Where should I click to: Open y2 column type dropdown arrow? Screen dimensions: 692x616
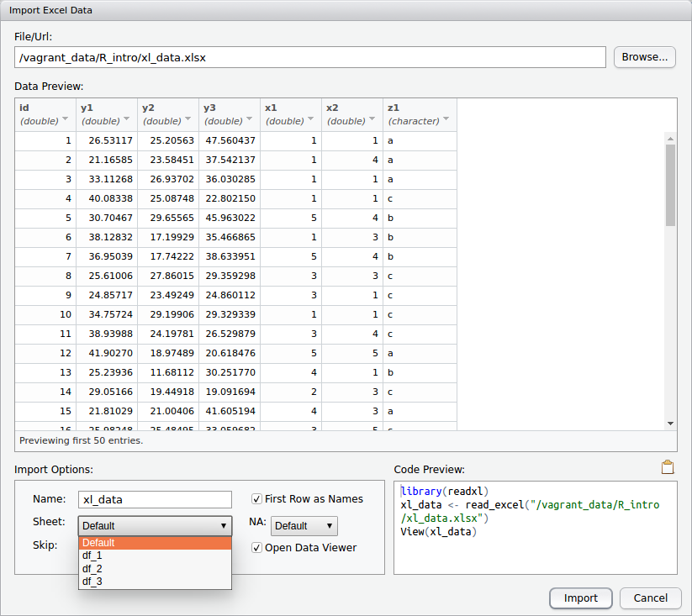click(188, 120)
